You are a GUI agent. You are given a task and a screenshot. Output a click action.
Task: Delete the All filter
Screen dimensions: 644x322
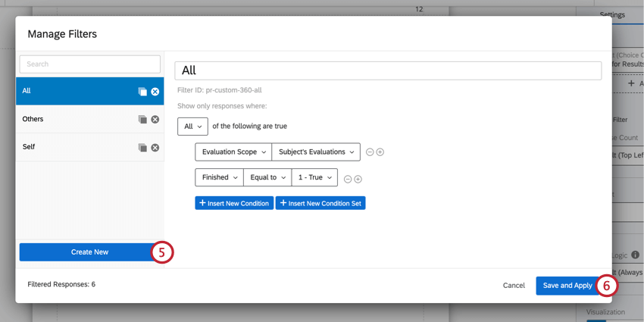tap(155, 92)
